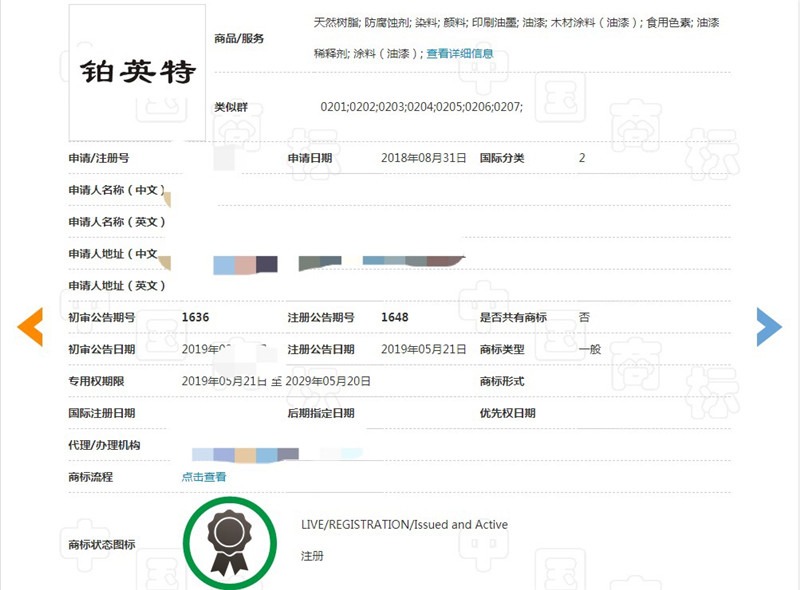Image resolution: width=800 pixels, height=590 pixels.
Task: Click the 国际注册日期 label
Action: pyautogui.click(x=102, y=413)
